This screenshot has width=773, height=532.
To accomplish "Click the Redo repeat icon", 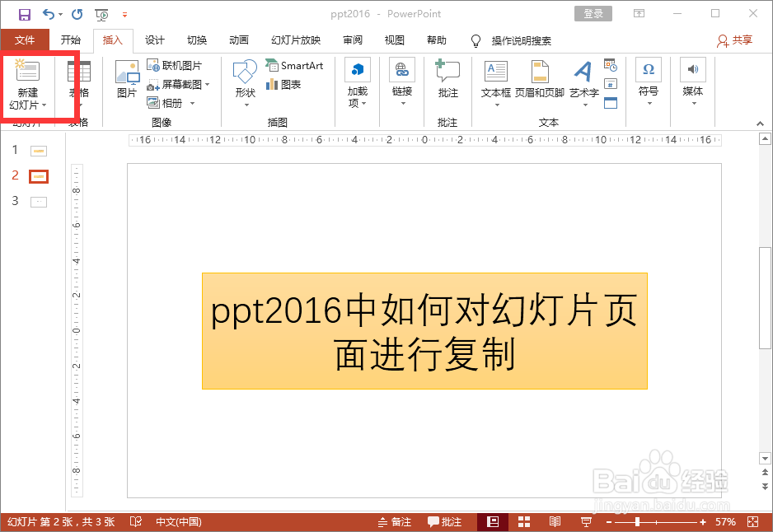I will tap(77, 14).
